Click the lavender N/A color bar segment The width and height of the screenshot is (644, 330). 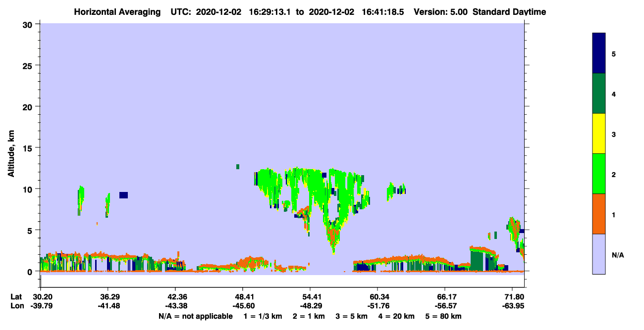[598, 254]
